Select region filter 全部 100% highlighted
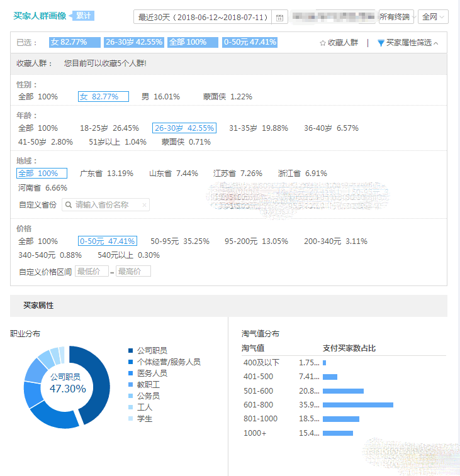Viewport: 460px width, 476px height. click(x=42, y=174)
